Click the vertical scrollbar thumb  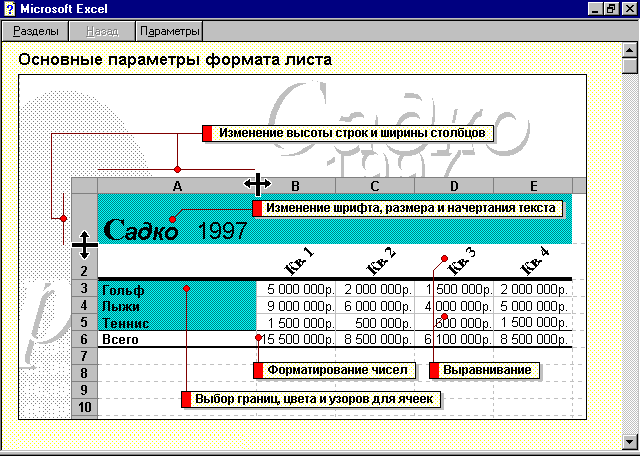tap(629, 66)
